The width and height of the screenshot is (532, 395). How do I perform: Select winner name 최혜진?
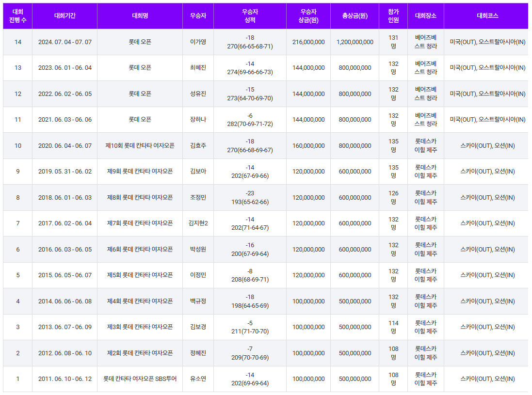click(198, 68)
